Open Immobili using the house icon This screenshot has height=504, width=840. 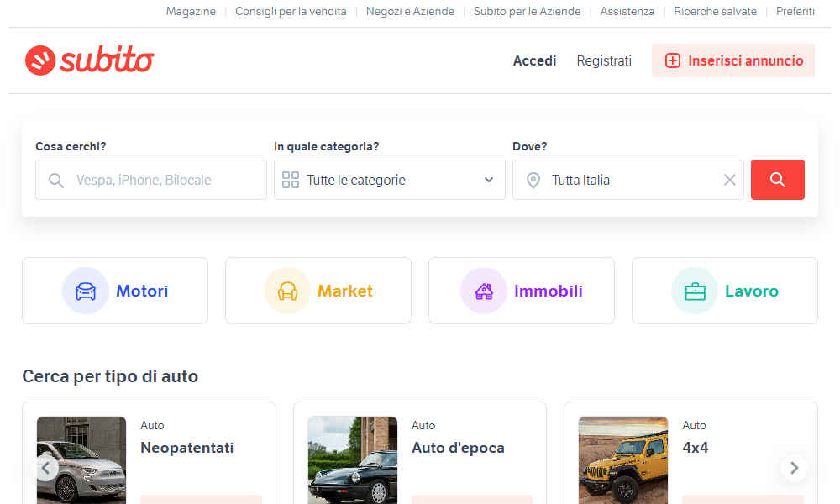pyautogui.click(x=484, y=290)
